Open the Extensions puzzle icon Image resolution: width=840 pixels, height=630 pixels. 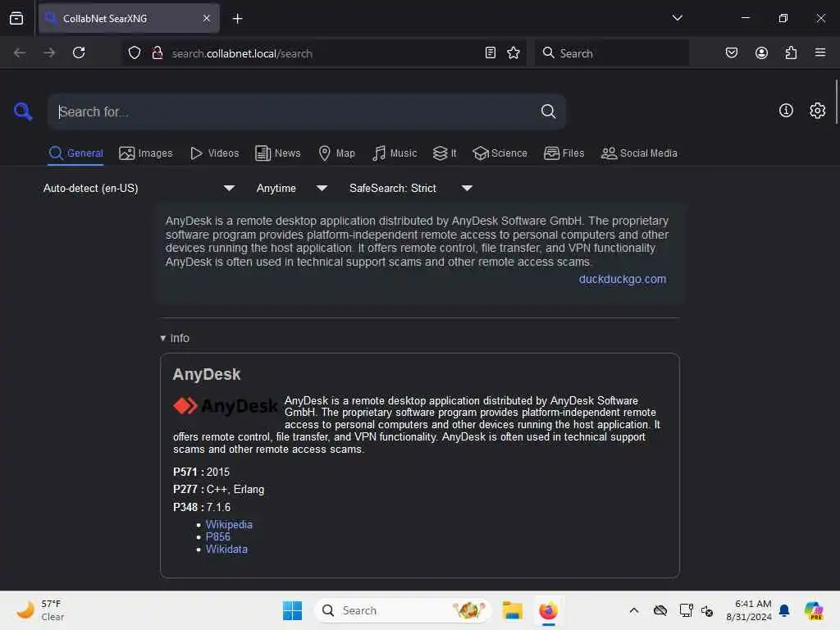791,52
